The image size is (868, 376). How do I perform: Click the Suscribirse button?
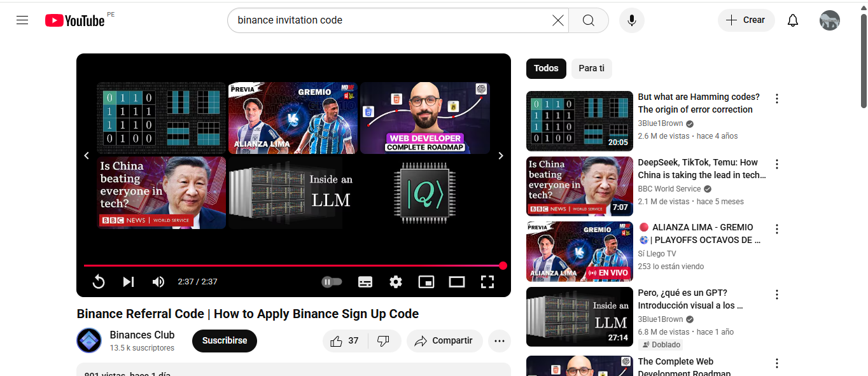(x=225, y=340)
